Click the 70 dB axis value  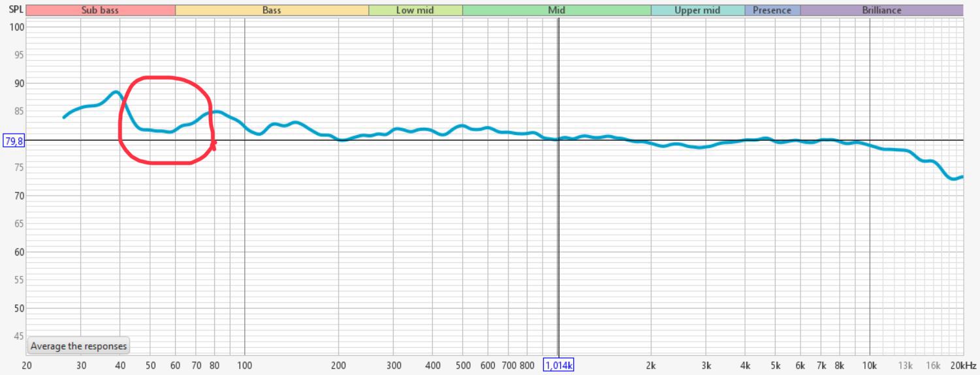19,196
